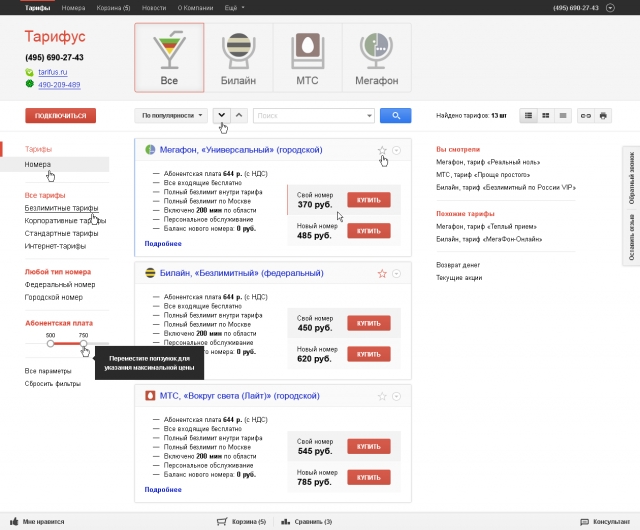Filter by Интернет-тарифы
This screenshot has width=640, height=530.
(55, 246)
